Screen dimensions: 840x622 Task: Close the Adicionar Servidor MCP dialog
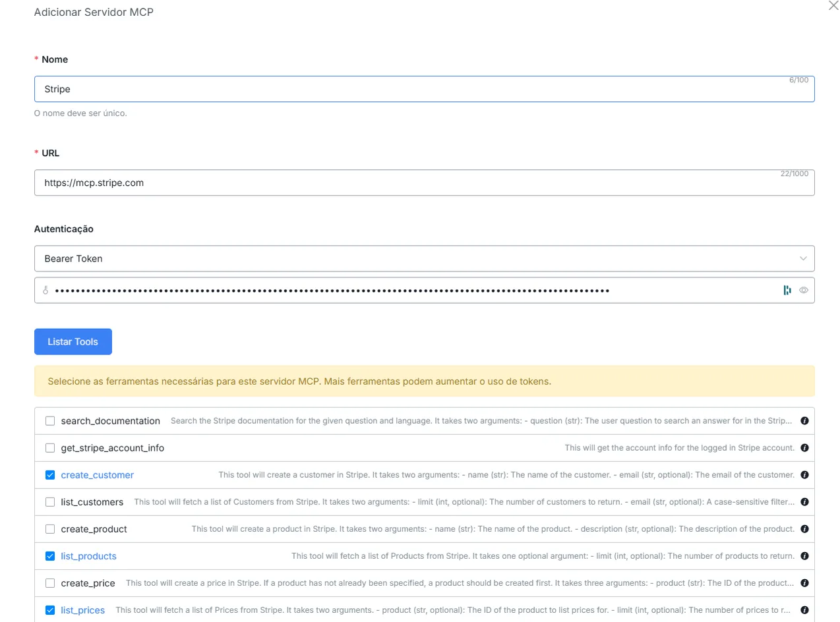tap(833, 5)
